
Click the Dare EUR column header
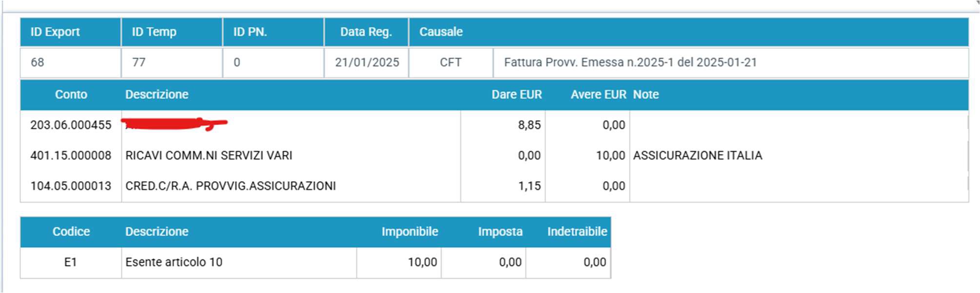click(516, 95)
